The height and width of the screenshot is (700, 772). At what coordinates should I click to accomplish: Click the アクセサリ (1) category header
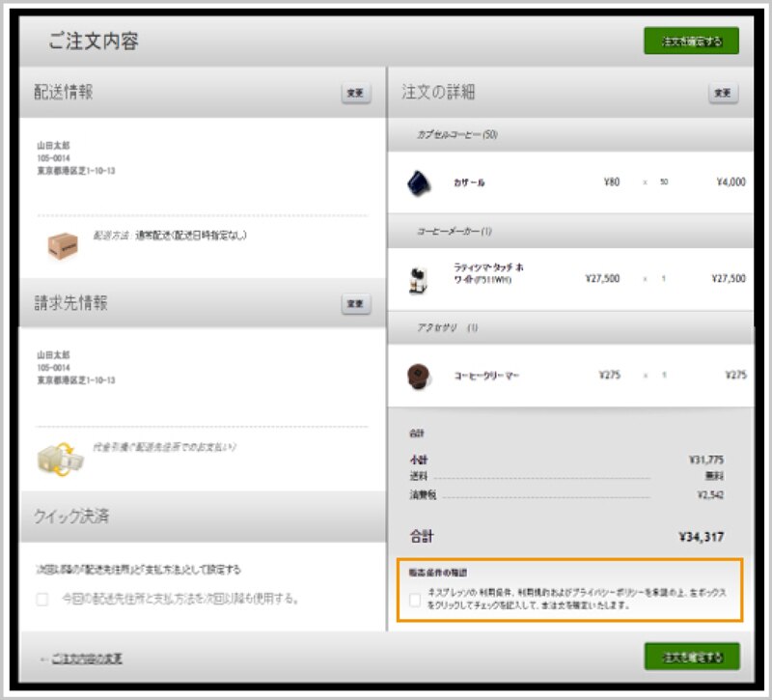click(x=447, y=328)
